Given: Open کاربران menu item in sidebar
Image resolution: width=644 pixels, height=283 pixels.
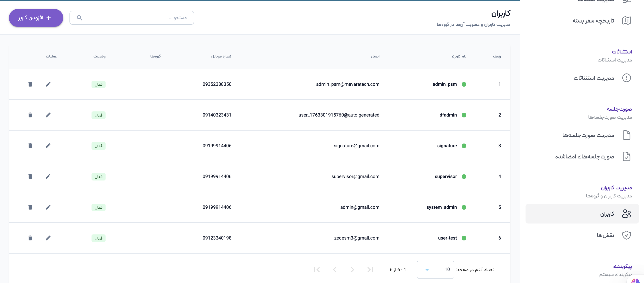Looking at the screenshot, I should tap(607, 214).
